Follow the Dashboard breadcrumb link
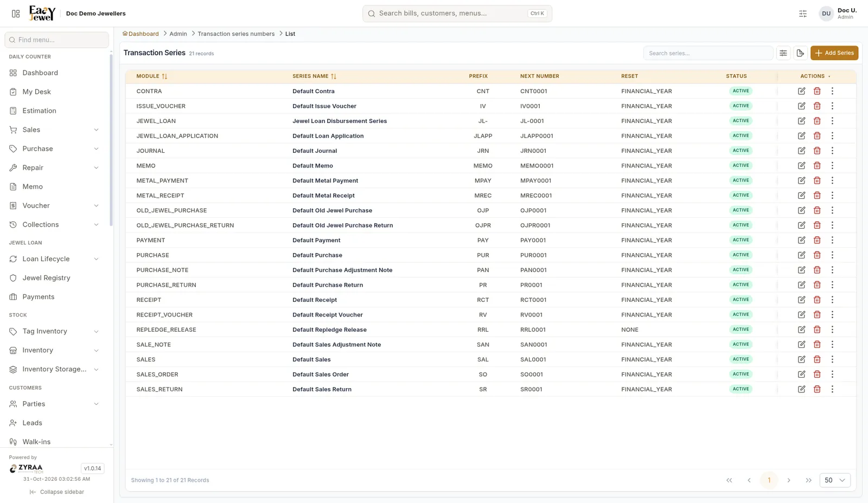 (141, 34)
